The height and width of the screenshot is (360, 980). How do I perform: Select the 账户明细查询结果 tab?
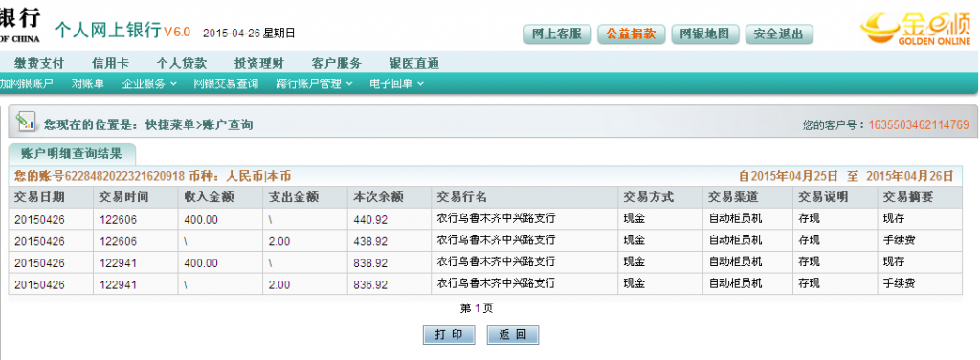[71, 153]
